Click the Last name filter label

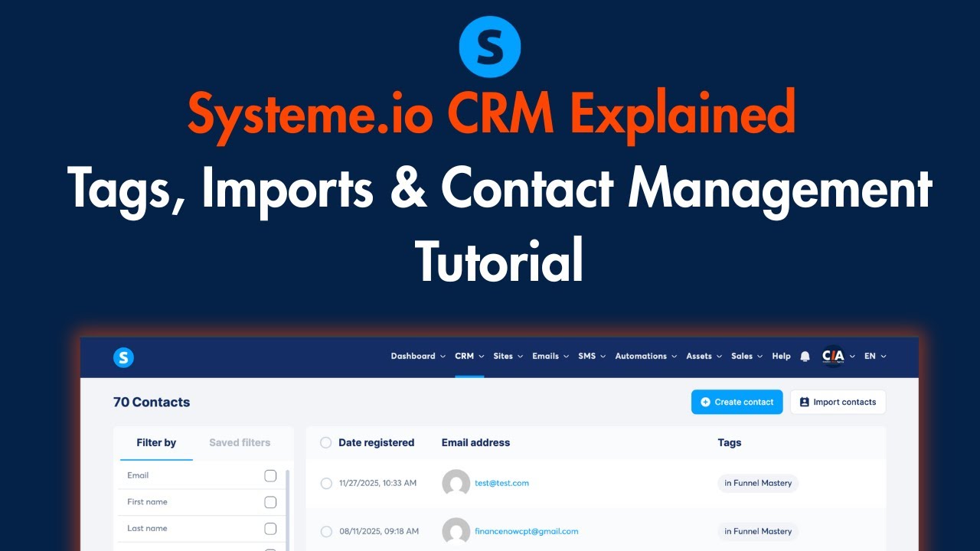click(147, 528)
